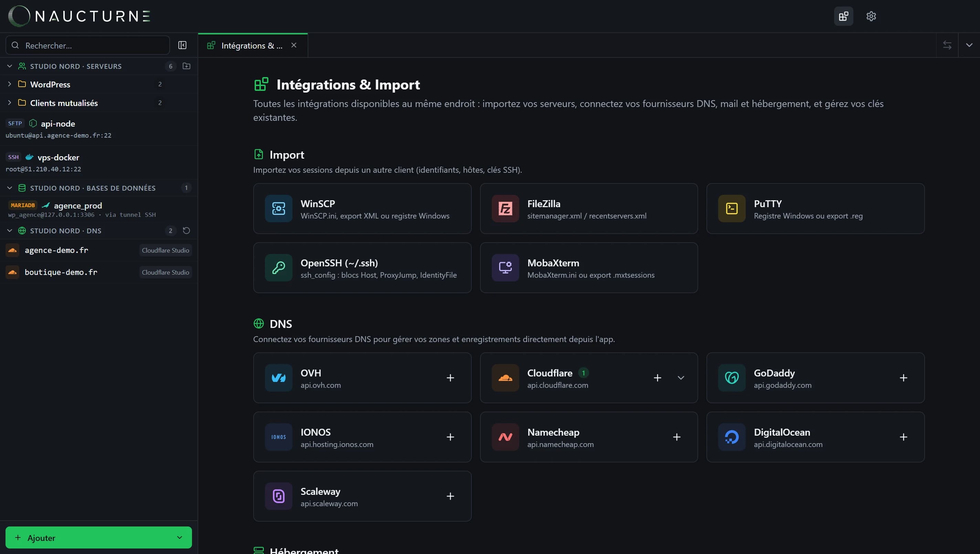Click the GoDaddy provider logo
Viewport: 980px width, 554px height.
point(732,378)
